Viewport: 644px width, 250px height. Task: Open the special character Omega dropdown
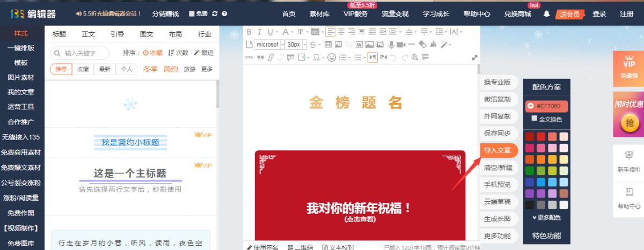click(324, 57)
